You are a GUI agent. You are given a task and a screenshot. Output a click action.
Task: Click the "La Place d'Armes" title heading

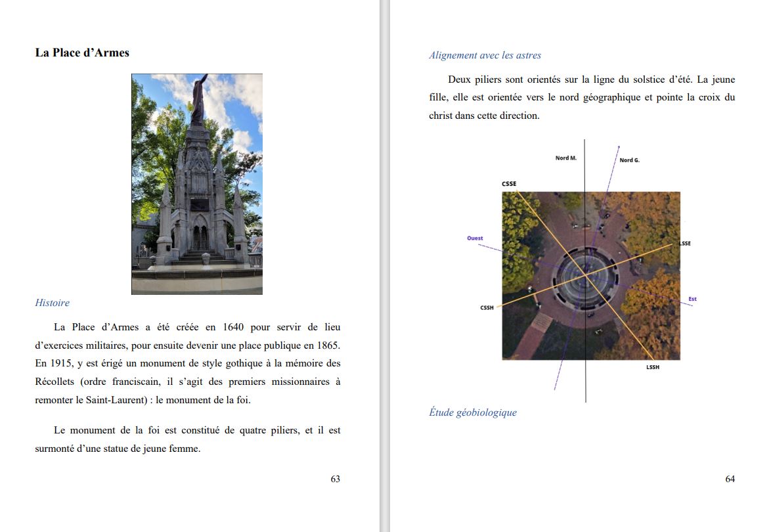tap(82, 53)
